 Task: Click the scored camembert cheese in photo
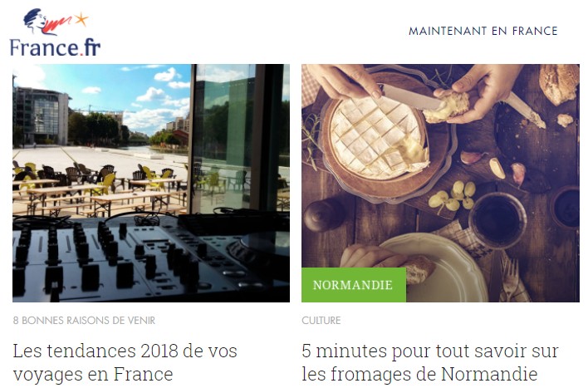379,137
